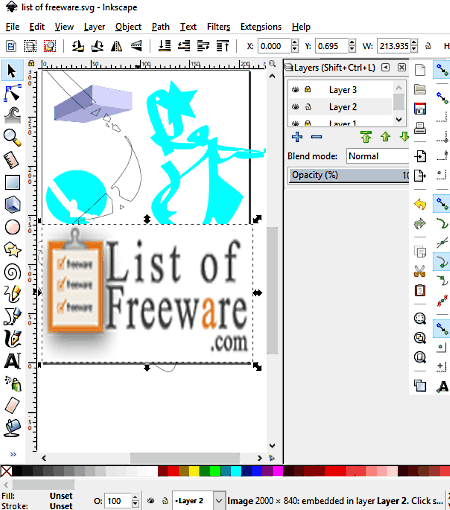Image resolution: width=450 pixels, height=510 pixels.
Task: Select Layer 3 in layers list
Action: [343, 90]
